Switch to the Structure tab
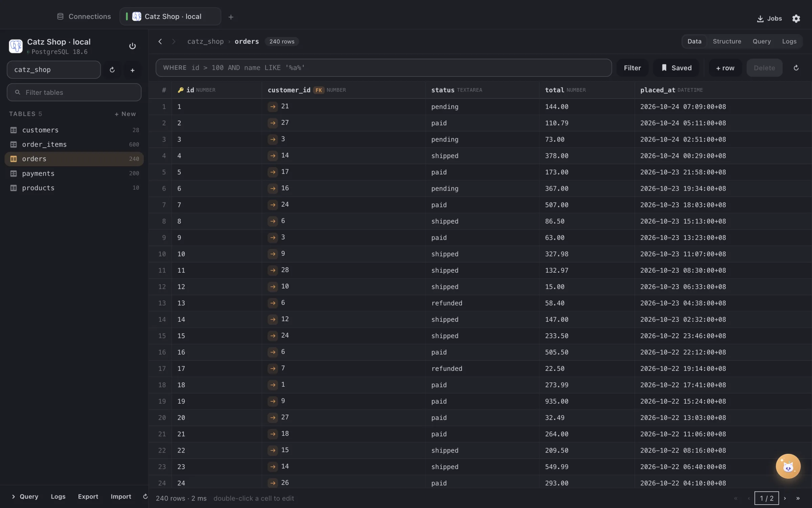This screenshot has width=812, height=508. click(x=727, y=41)
